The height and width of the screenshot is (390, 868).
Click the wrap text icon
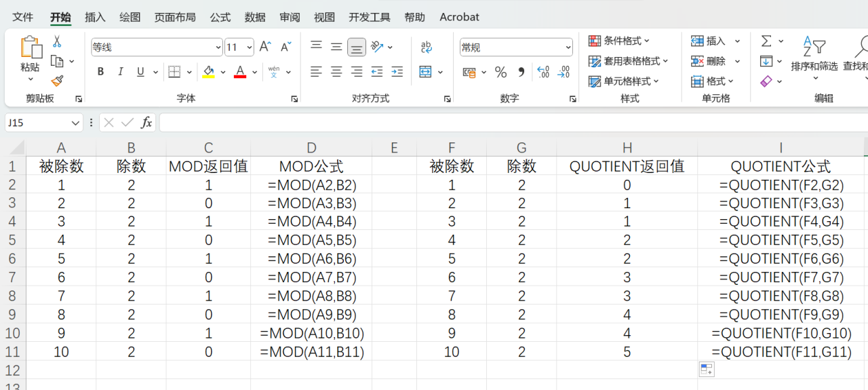(427, 47)
